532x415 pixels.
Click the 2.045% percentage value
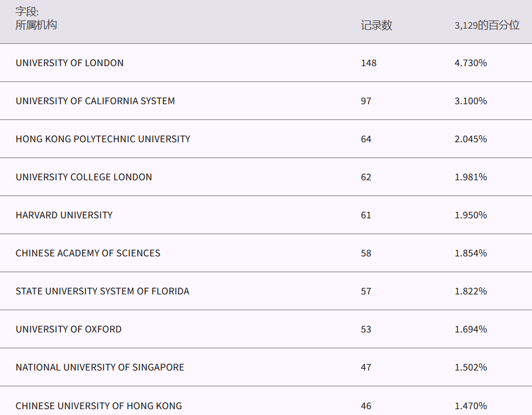(x=470, y=139)
